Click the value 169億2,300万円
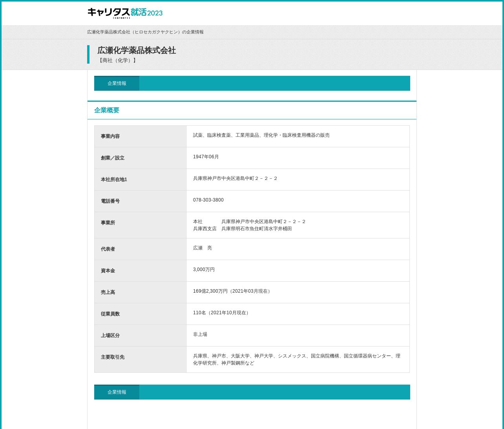 click(x=210, y=291)
